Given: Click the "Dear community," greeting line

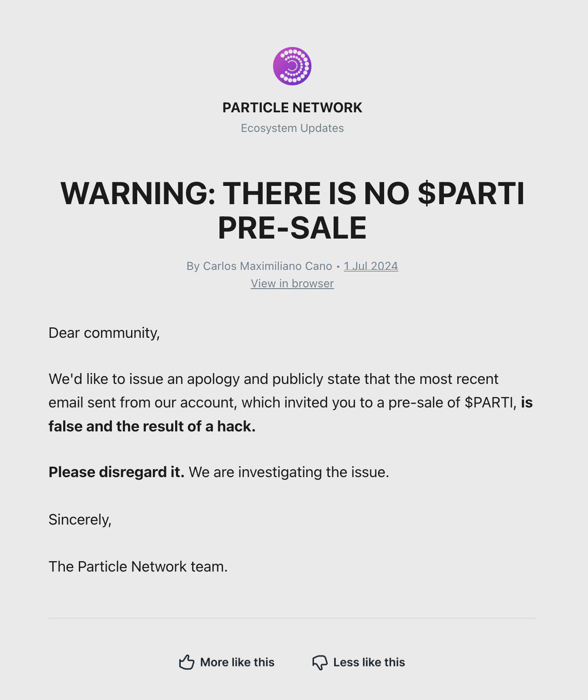Looking at the screenshot, I should [x=105, y=333].
